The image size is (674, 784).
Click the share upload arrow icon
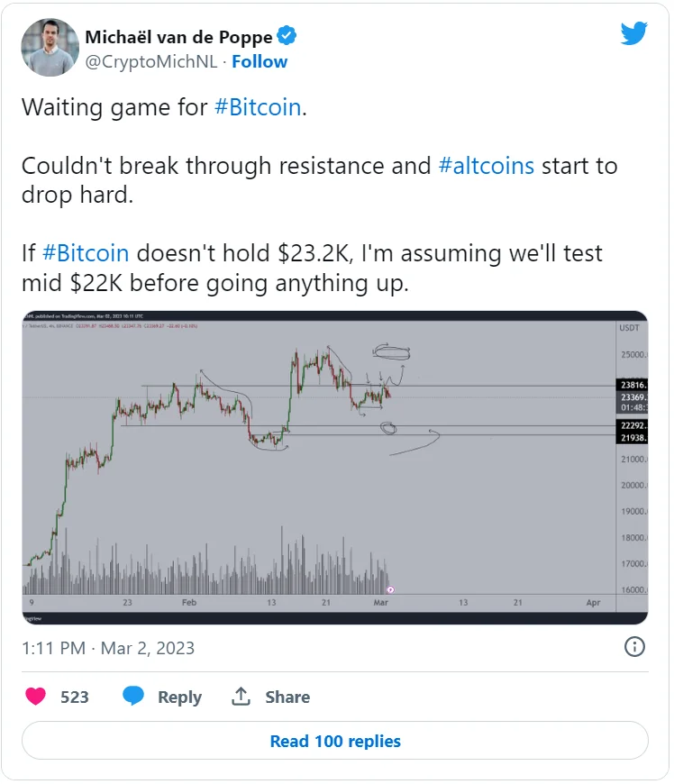coord(241,696)
